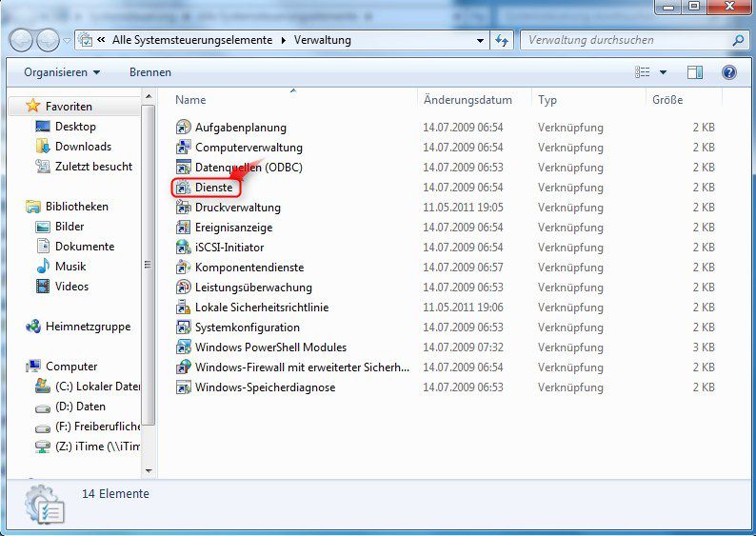Click date 11.05.2011 19:06 of Lokale Sicherheitsrichtlinie
Image resolution: width=756 pixels, height=536 pixels.
(x=463, y=308)
